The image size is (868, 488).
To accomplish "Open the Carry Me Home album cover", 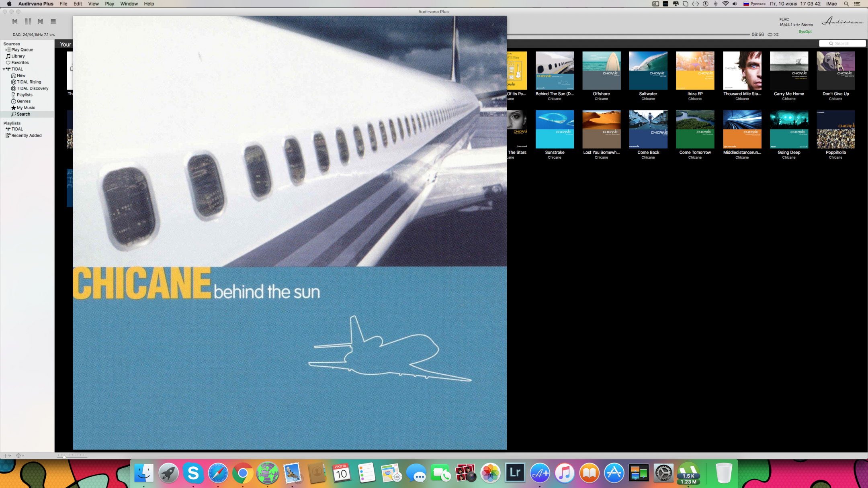I will (789, 70).
